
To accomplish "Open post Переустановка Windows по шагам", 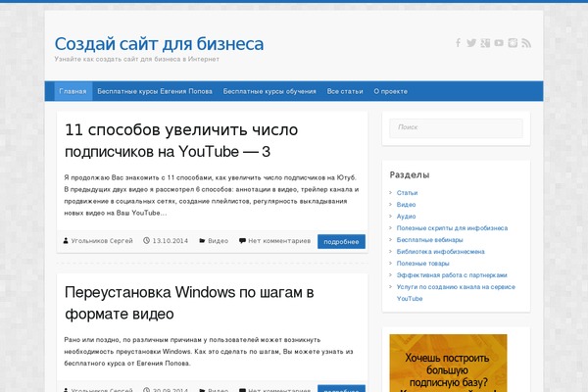I will (x=189, y=303).
